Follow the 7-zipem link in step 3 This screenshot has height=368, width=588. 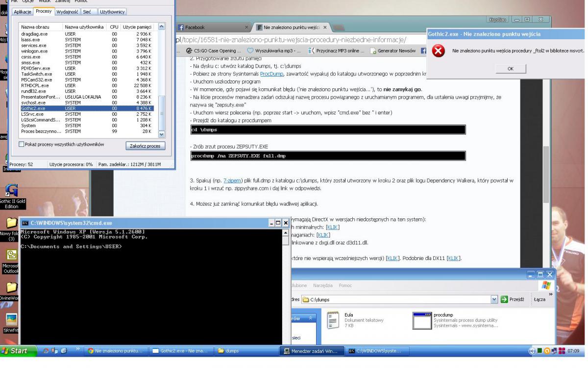click(x=233, y=181)
